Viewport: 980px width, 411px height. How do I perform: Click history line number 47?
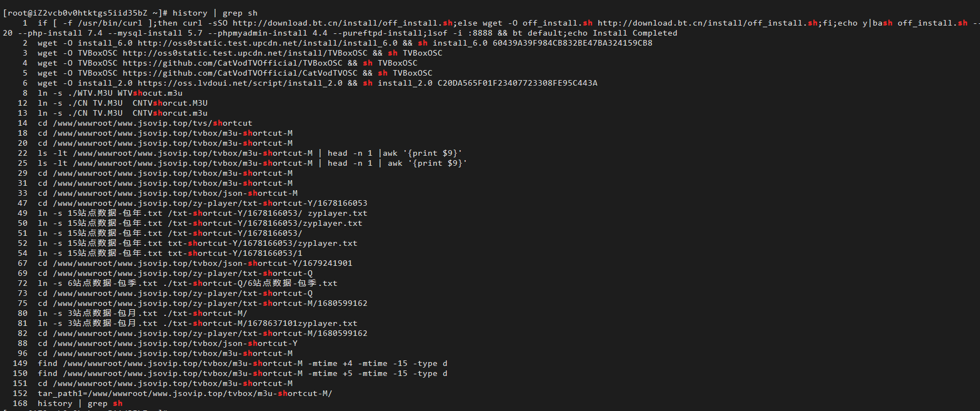[x=22, y=203]
